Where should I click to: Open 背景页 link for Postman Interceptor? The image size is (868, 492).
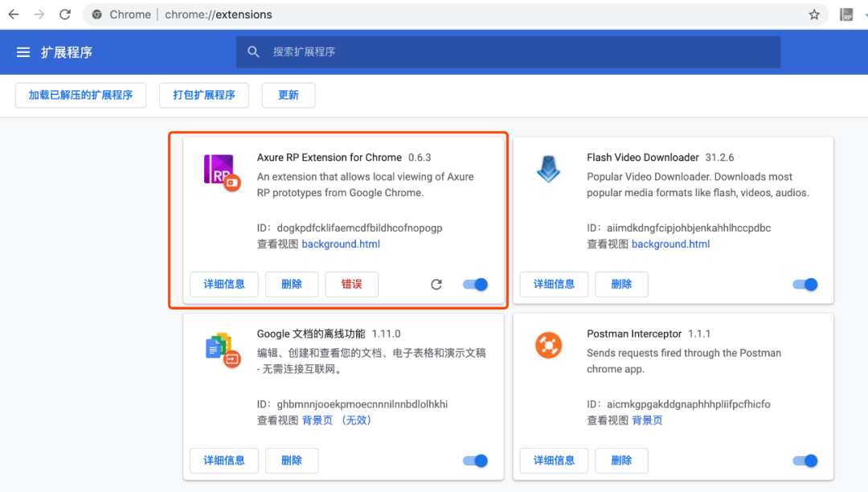coord(647,420)
